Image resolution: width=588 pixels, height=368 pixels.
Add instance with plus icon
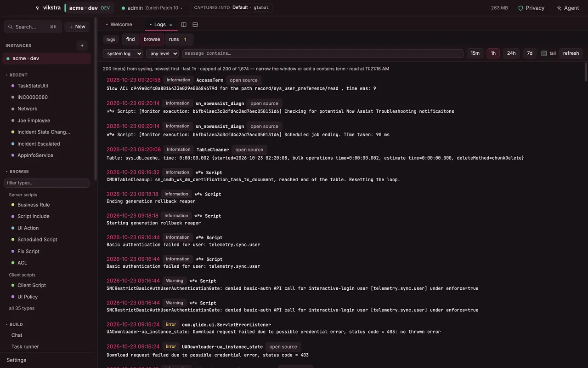[x=82, y=46]
